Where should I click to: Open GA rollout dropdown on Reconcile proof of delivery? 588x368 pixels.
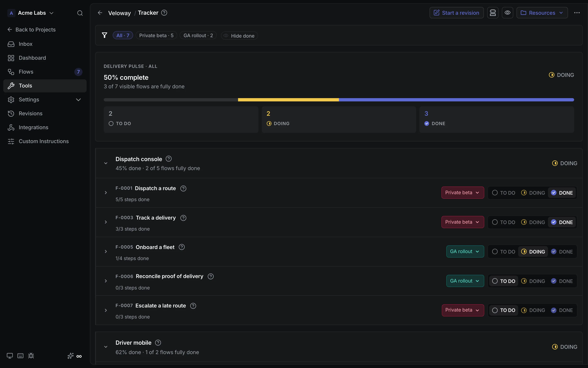point(465,281)
